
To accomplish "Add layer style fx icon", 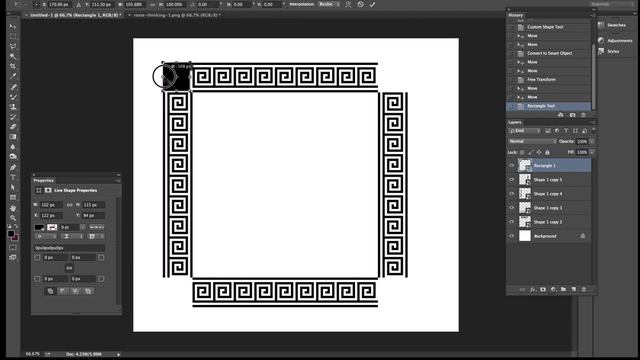I will coord(533,289).
